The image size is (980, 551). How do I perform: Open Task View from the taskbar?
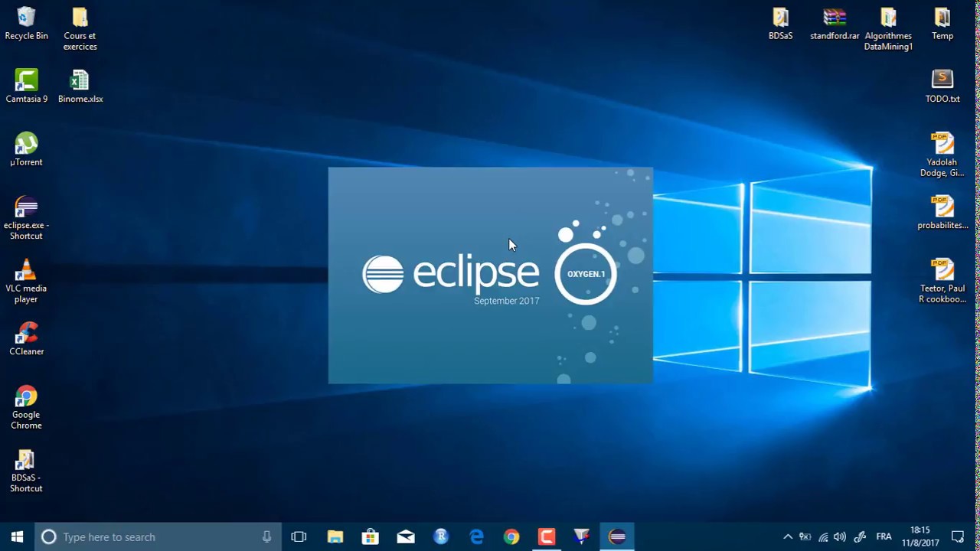click(x=299, y=536)
